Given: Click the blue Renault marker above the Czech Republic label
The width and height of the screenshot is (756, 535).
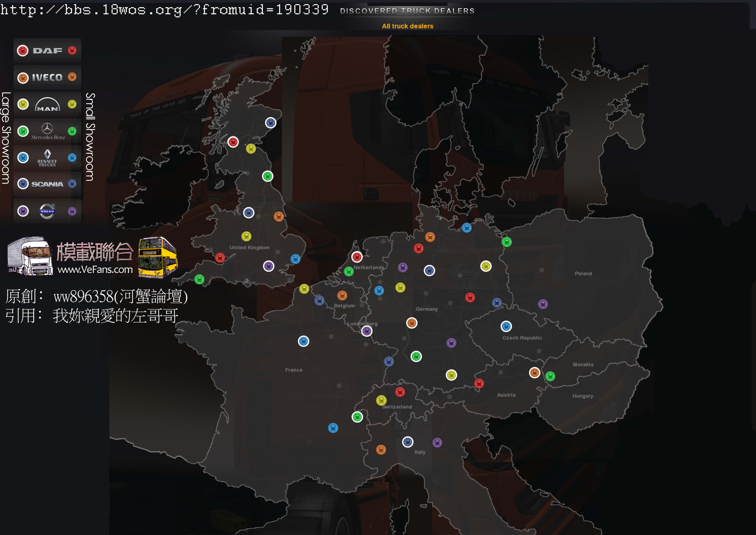Looking at the screenshot, I should click(x=506, y=326).
